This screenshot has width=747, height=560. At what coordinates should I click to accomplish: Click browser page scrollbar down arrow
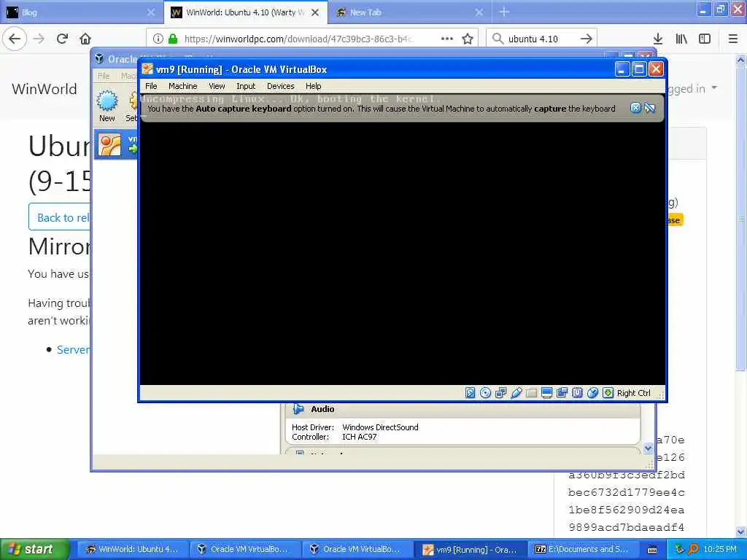tap(740, 532)
